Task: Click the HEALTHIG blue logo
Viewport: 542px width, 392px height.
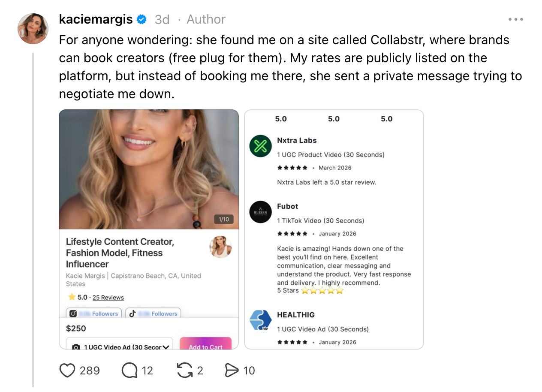Action: (261, 320)
